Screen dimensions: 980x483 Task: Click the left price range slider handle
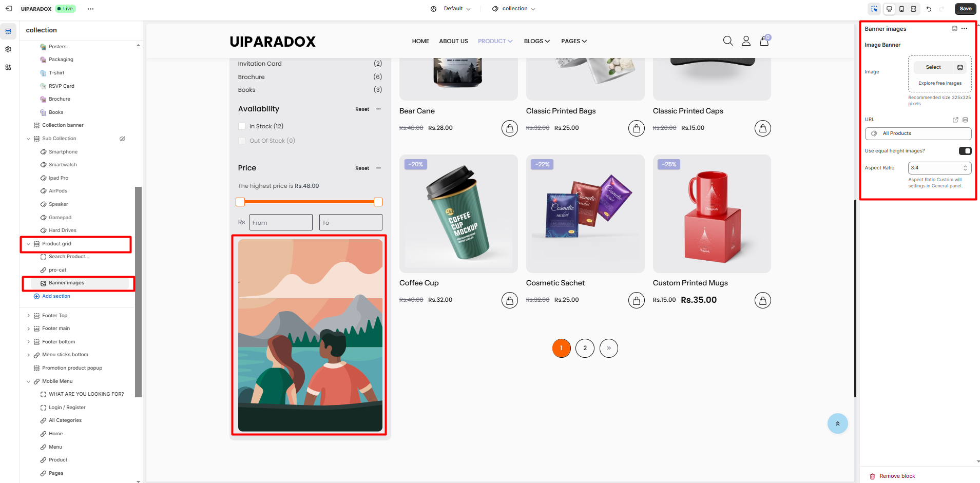pos(240,202)
